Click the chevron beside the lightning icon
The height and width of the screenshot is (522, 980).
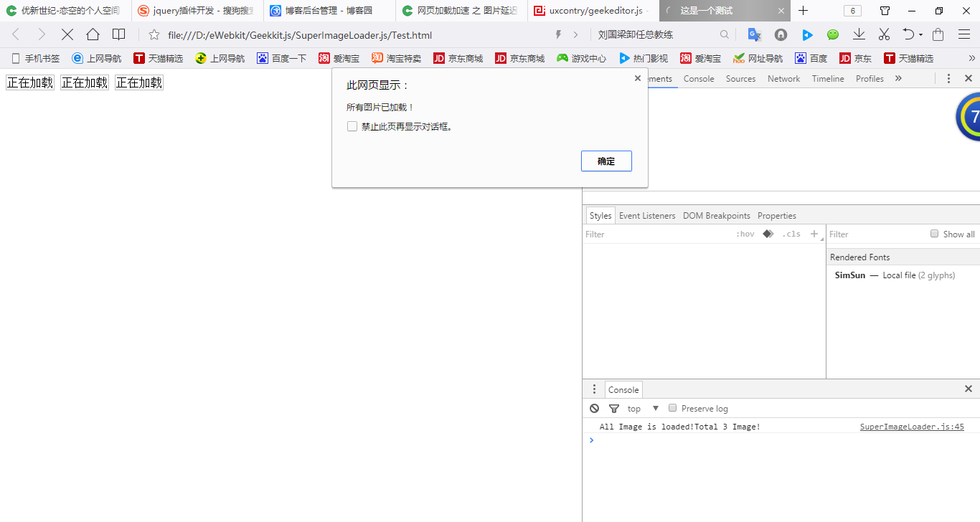click(x=575, y=34)
